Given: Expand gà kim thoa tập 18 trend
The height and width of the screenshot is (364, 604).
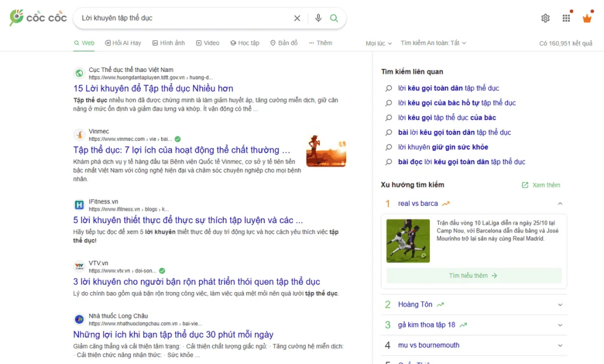Looking at the screenshot, I should (x=560, y=325).
